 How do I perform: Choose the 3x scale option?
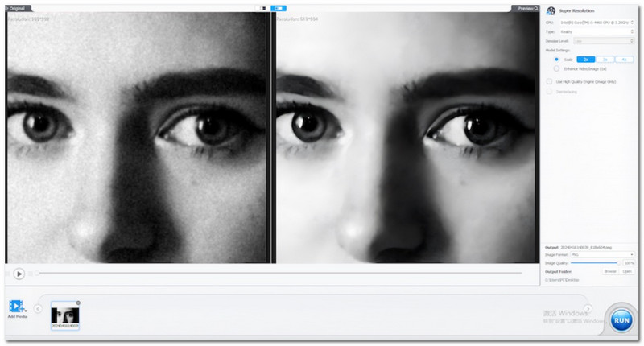click(x=605, y=59)
